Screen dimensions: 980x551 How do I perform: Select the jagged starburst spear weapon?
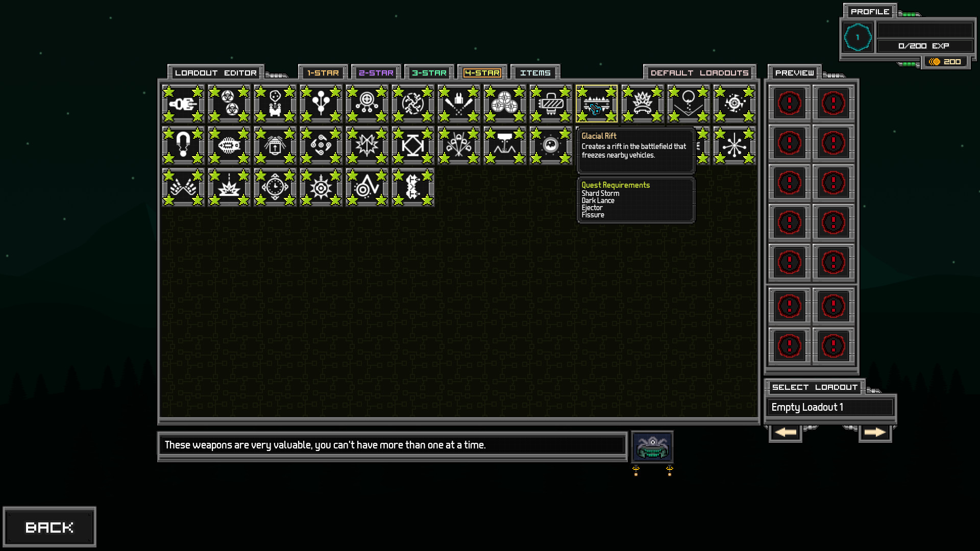(367, 146)
